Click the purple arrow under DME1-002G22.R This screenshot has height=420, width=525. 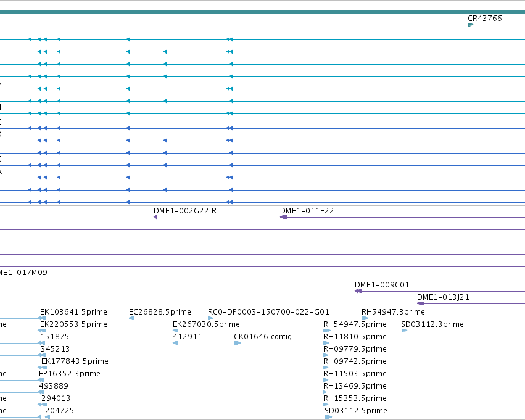pyautogui.click(x=155, y=217)
